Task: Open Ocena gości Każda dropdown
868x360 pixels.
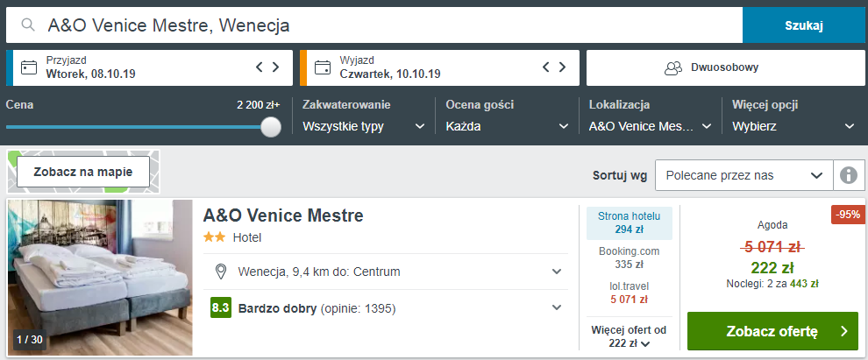Action: pos(507,127)
